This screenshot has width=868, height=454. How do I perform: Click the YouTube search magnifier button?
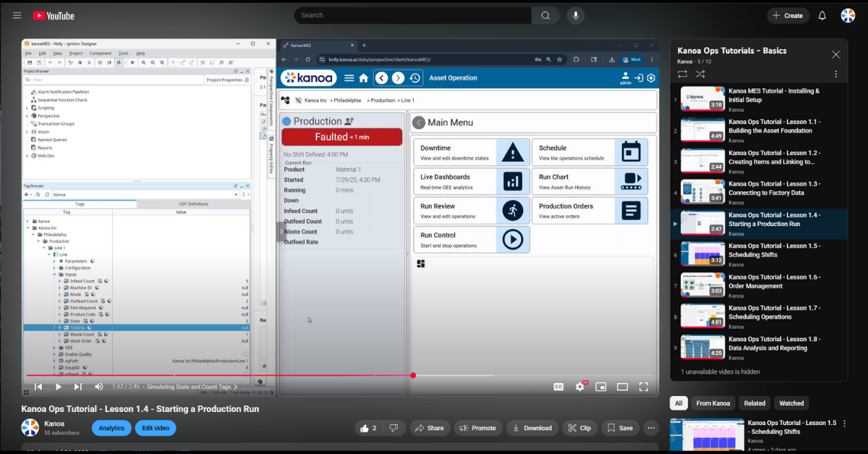pos(545,15)
